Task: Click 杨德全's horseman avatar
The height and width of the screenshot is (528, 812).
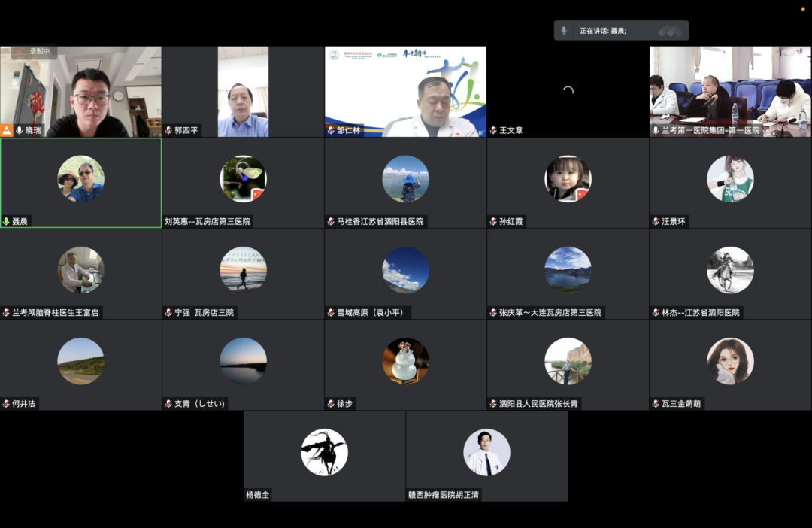Action: [x=324, y=452]
